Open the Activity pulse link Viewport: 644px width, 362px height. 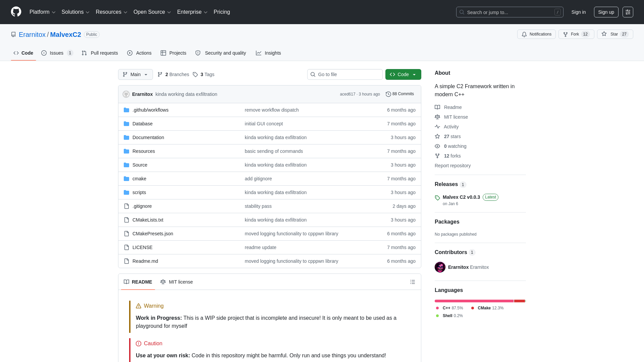coord(446,127)
